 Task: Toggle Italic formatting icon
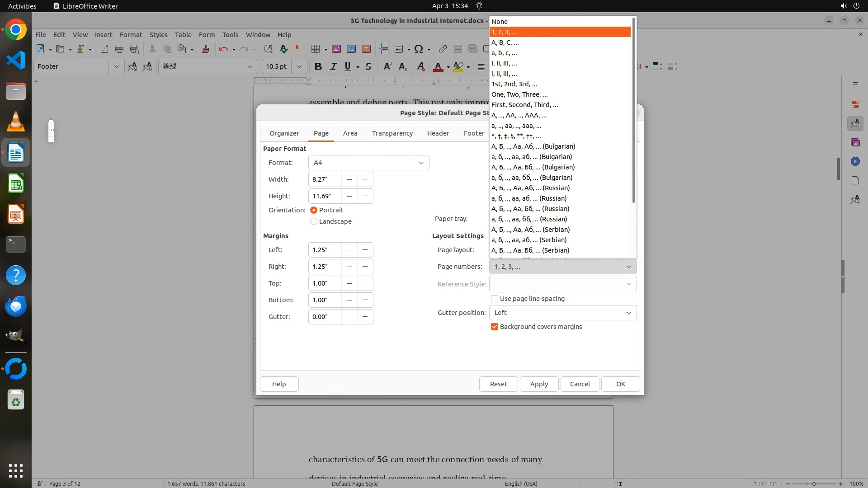[x=333, y=66]
